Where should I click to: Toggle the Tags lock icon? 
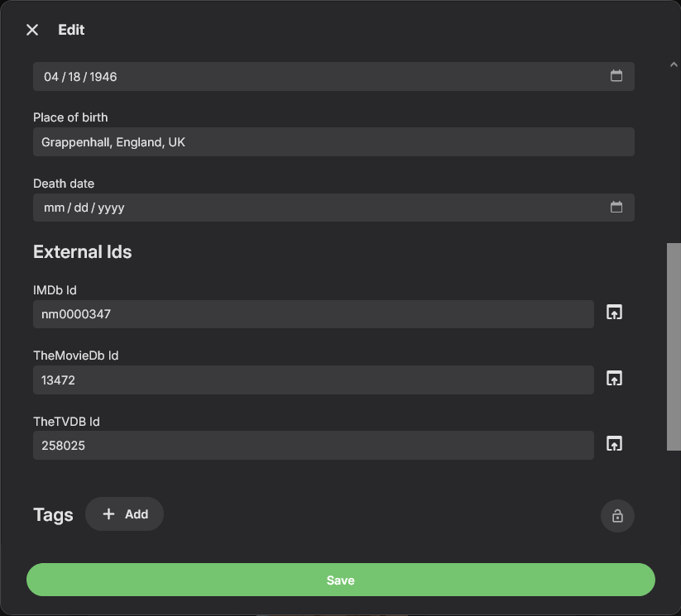point(617,516)
